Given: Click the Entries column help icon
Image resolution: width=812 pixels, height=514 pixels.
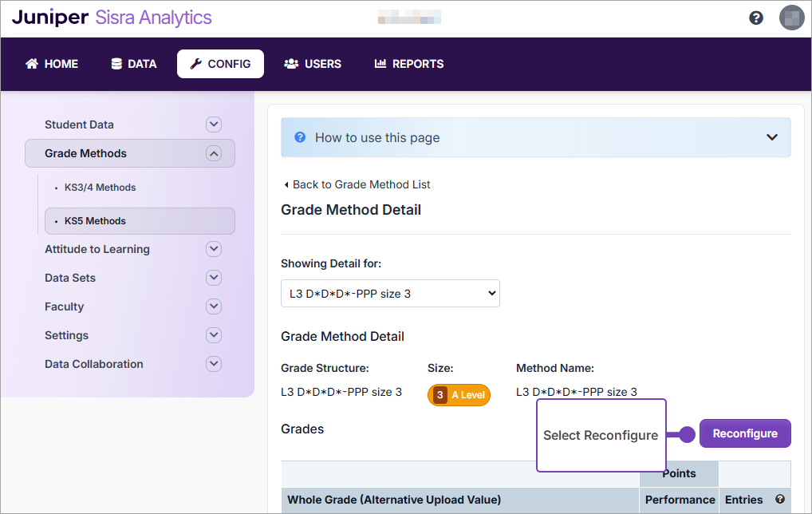Looking at the screenshot, I should [x=780, y=500].
